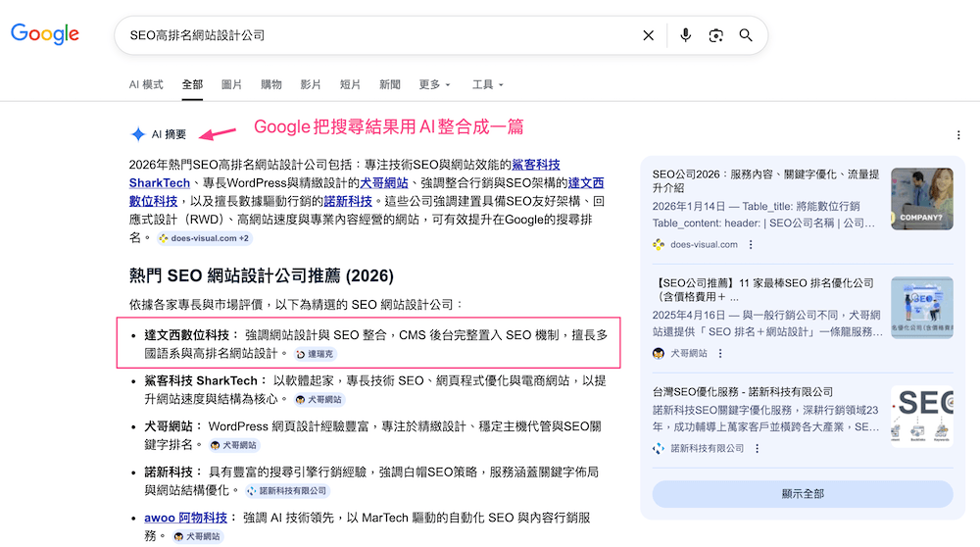Click 犬哥網站 chip after awoo item
This screenshot has height=547, width=980.
(x=198, y=536)
